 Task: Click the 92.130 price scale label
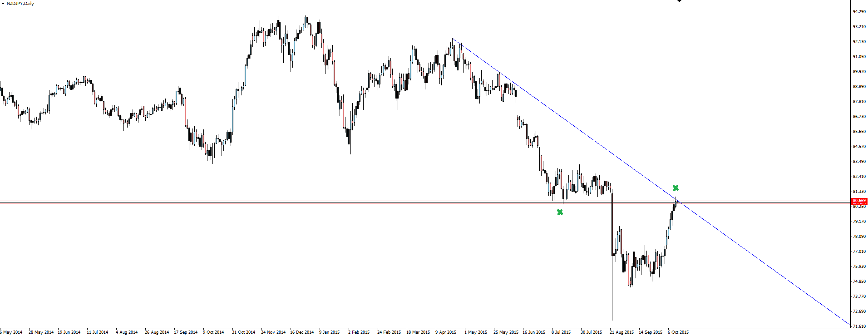pos(859,42)
